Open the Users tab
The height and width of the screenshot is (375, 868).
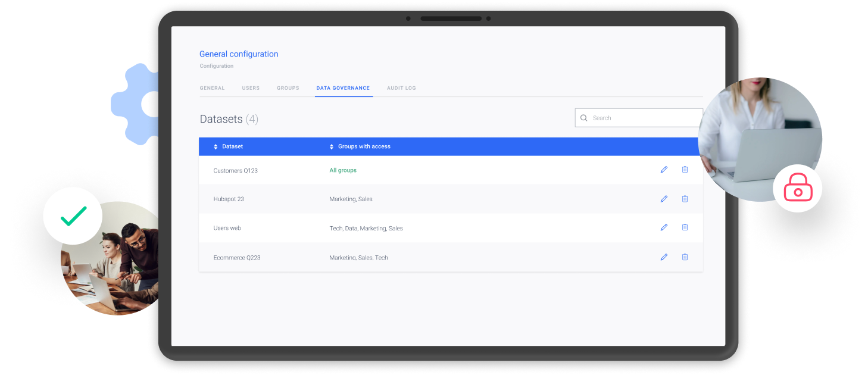click(251, 88)
